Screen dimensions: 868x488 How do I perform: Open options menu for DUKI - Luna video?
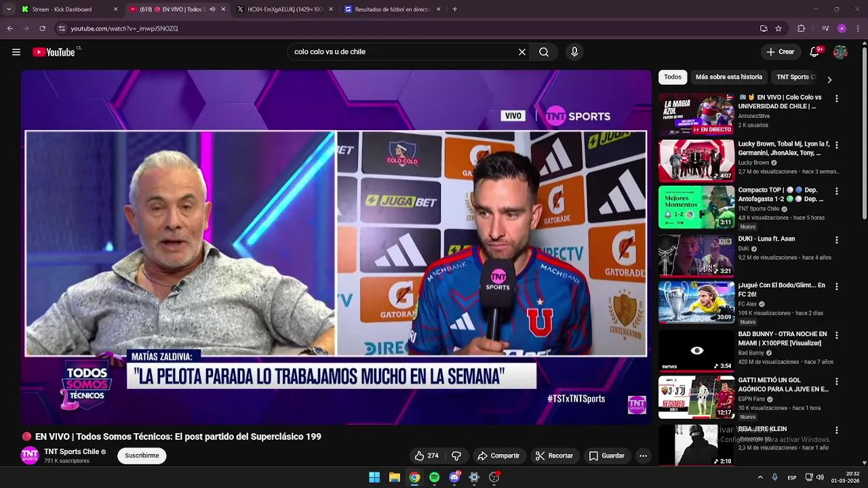pos(836,240)
